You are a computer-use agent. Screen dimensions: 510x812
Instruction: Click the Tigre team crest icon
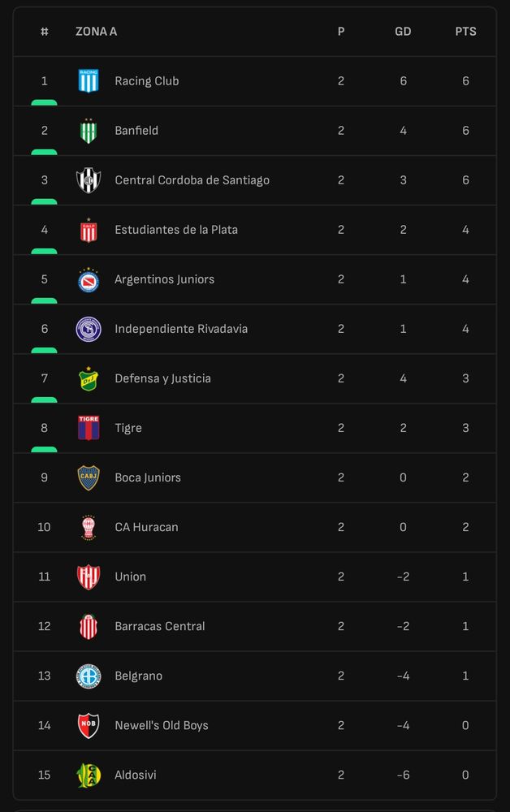[89, 428]
